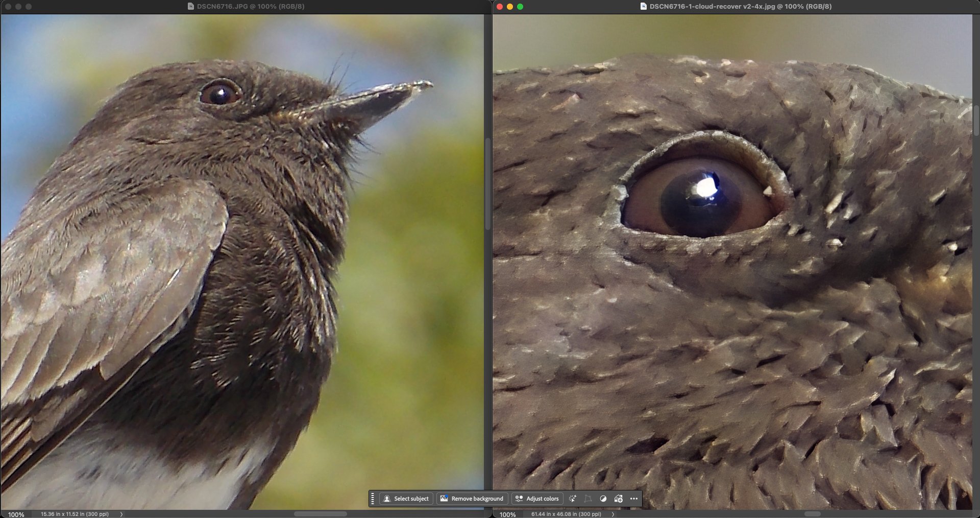Click the document icon beside cloud-recover title
980x518 pixels.
click(x=644, y=7)
